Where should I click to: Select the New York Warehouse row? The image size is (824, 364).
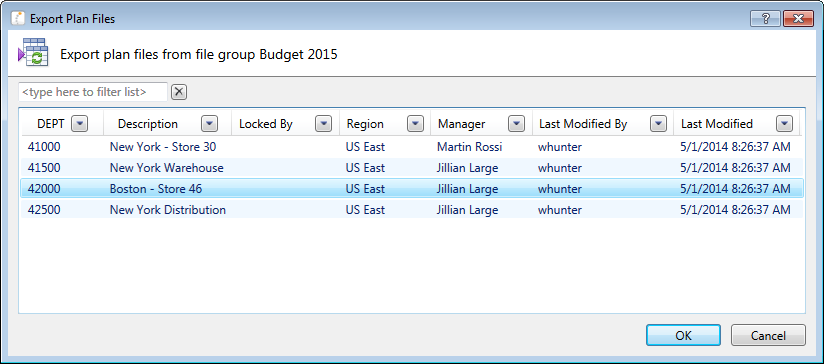click(x=411, y=168)
